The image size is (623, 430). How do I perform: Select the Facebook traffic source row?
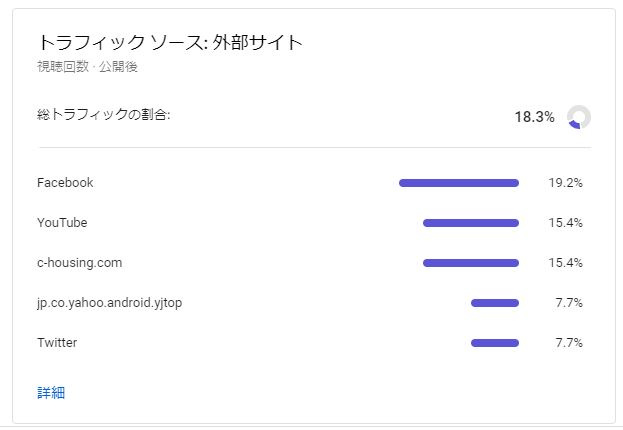pos(310,183)
